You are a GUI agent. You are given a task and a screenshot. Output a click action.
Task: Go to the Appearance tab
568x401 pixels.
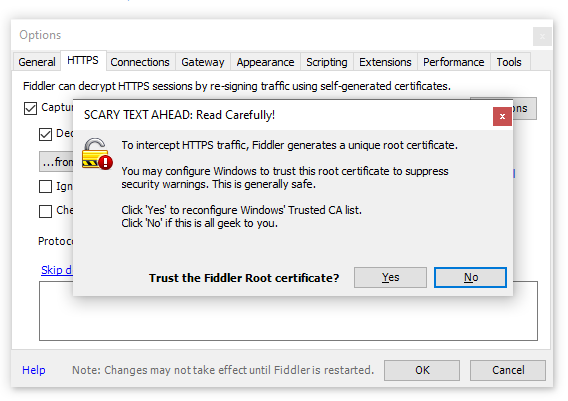265,62
